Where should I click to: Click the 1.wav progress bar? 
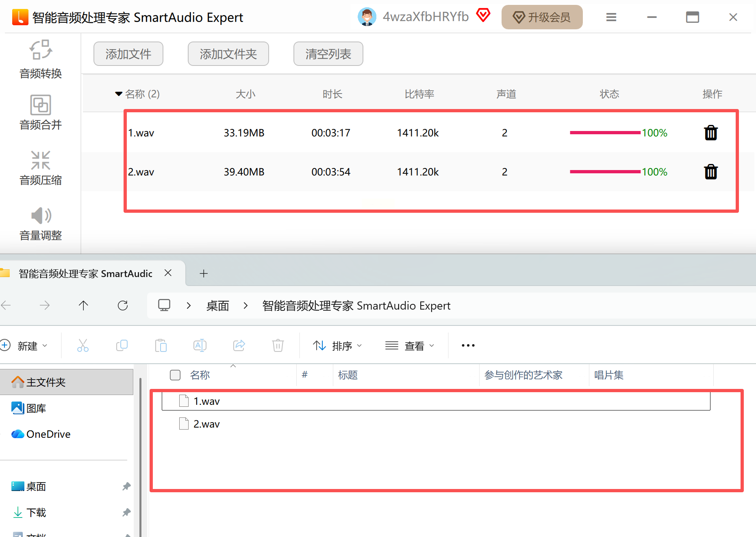click(x=605, y=133)
